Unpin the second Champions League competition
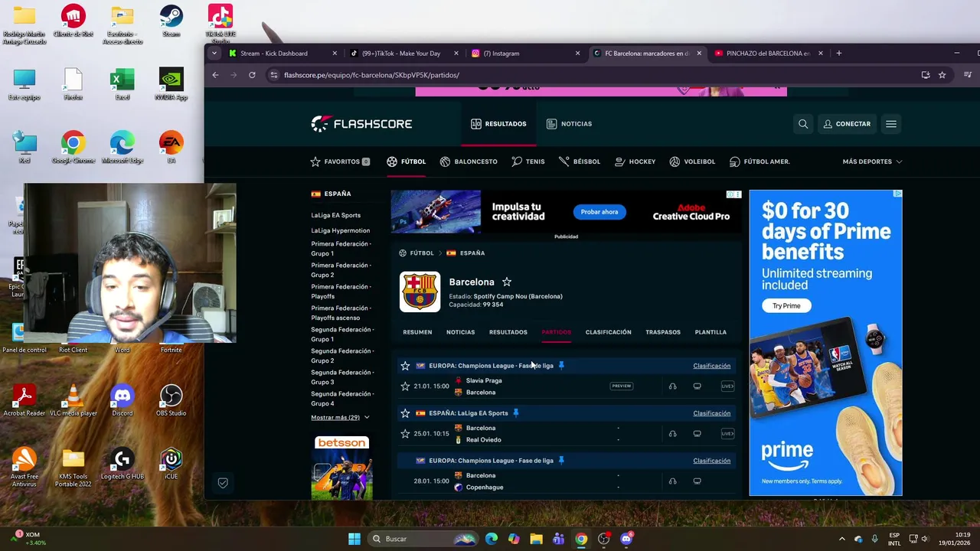 (561, 461)
